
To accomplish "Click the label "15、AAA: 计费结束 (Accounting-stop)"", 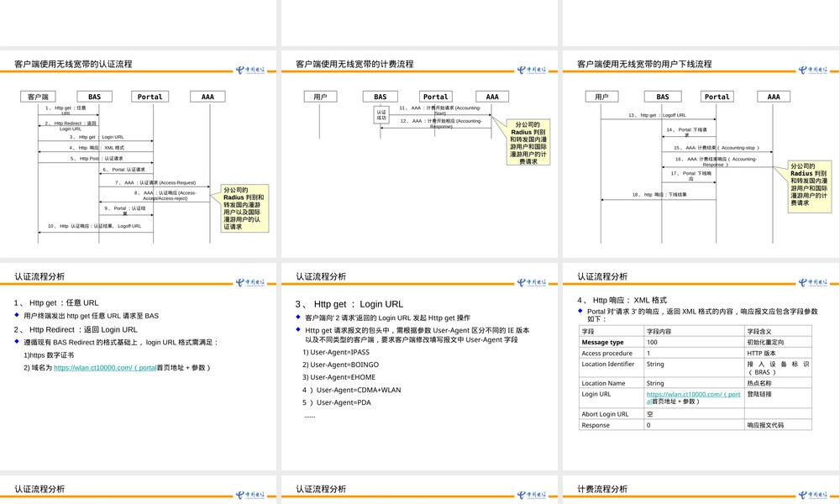I will click(x=716, y=148).
